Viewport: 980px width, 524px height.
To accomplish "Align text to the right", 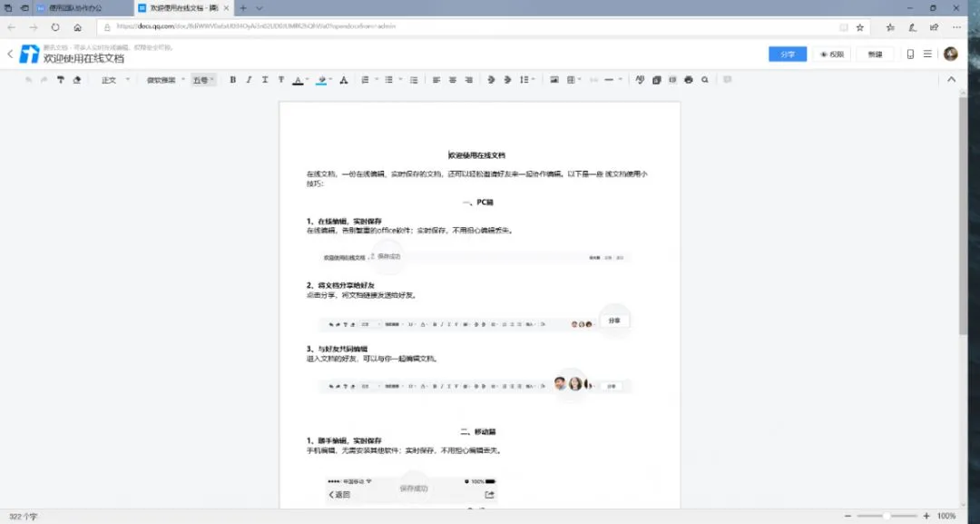I will (469, 80).
